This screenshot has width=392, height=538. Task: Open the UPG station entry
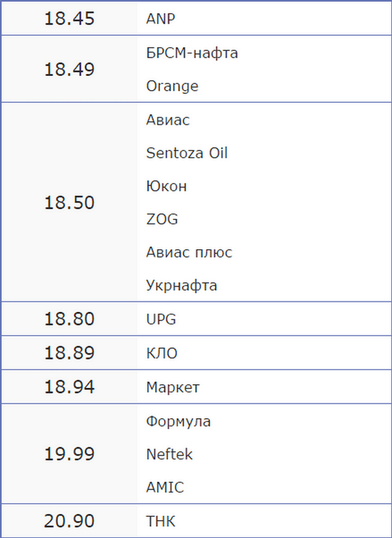pyautogui.click(x=161, y=319)
